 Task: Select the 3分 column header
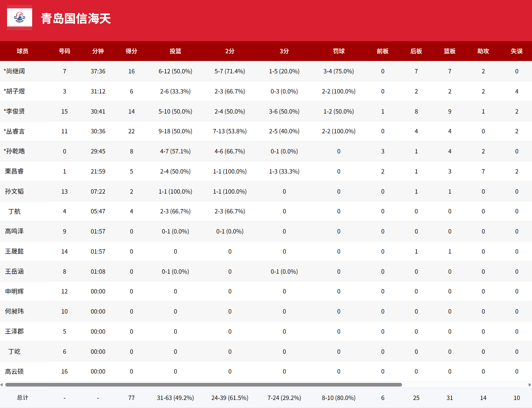pos(284,51)
